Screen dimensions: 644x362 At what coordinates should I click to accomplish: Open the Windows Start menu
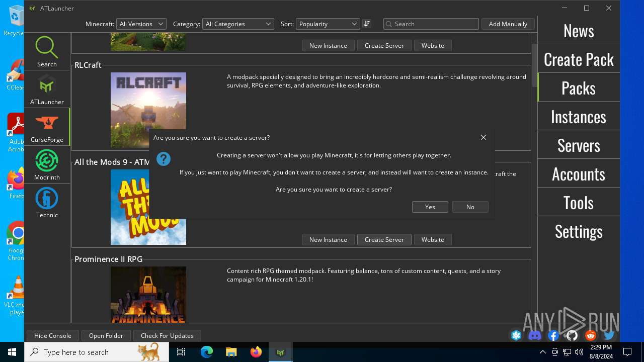12,352
